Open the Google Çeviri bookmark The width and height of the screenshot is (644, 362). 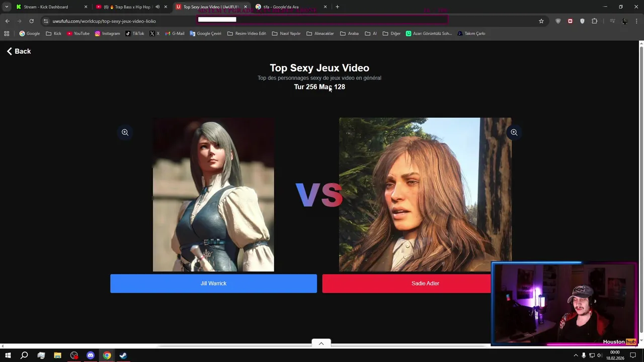coord(205,34)
